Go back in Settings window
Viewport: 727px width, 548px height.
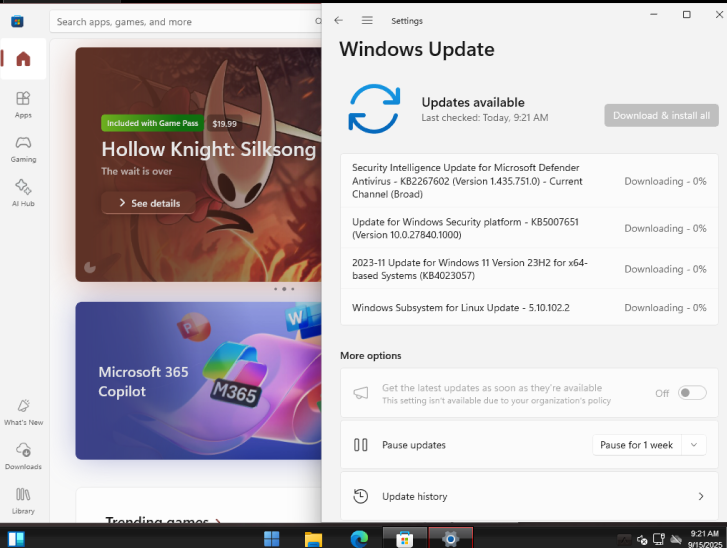(338, 20)
